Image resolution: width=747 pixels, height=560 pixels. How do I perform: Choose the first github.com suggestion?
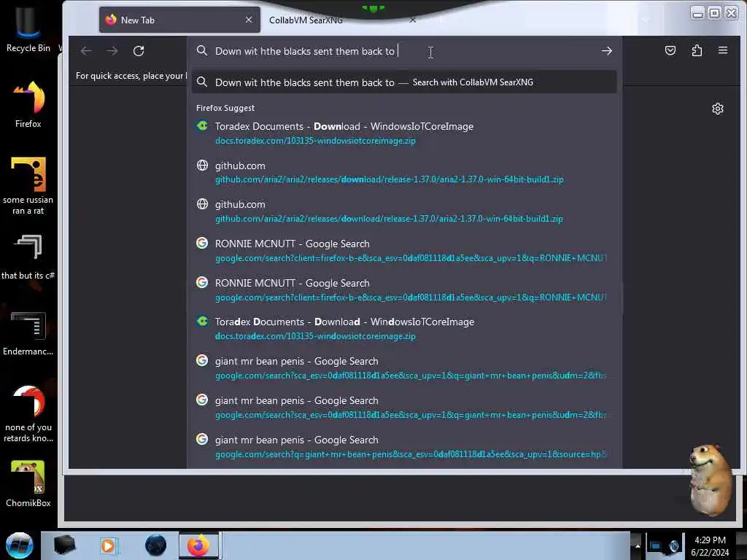(x=404, y=172)
